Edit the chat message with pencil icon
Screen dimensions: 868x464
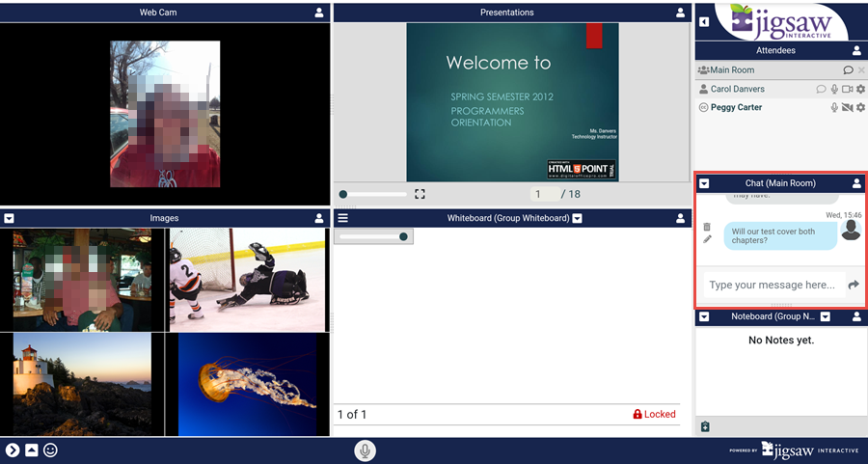(707, 239)
